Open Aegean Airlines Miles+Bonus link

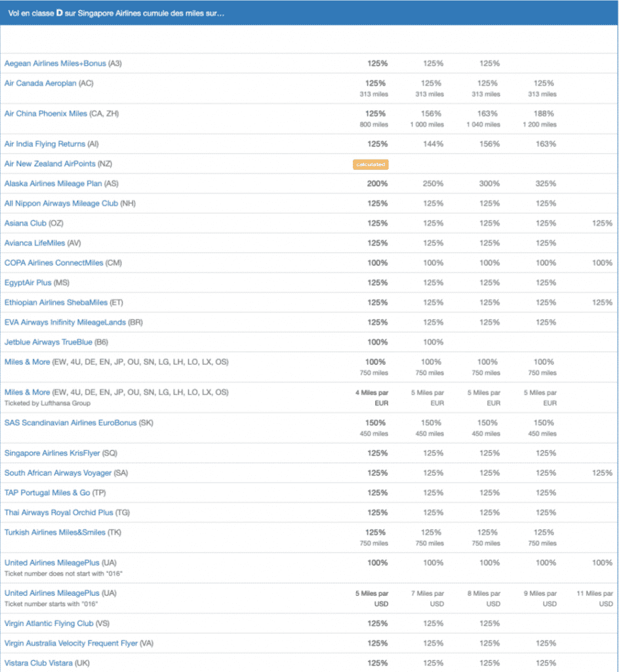coord(55,64)
